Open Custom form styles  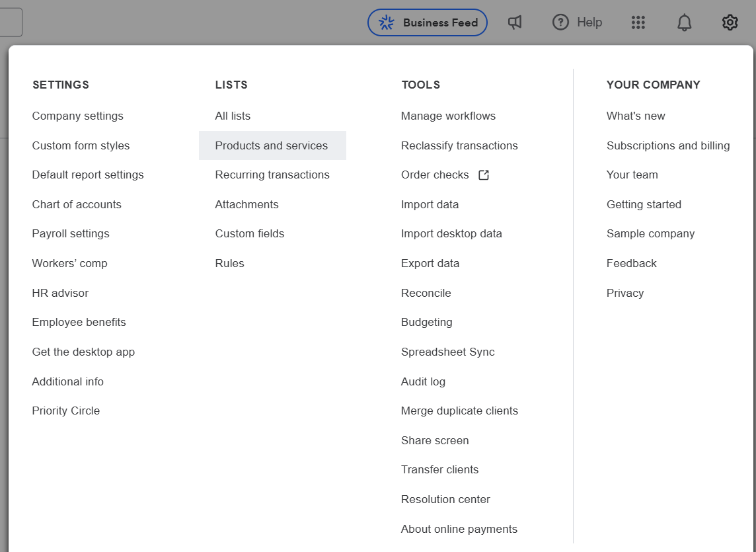pos(81,145)
